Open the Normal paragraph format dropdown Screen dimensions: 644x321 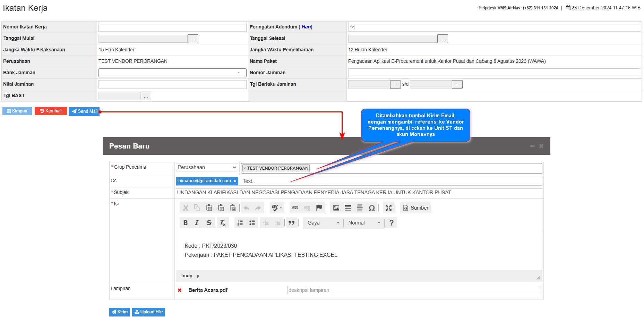tap(364, 223)
